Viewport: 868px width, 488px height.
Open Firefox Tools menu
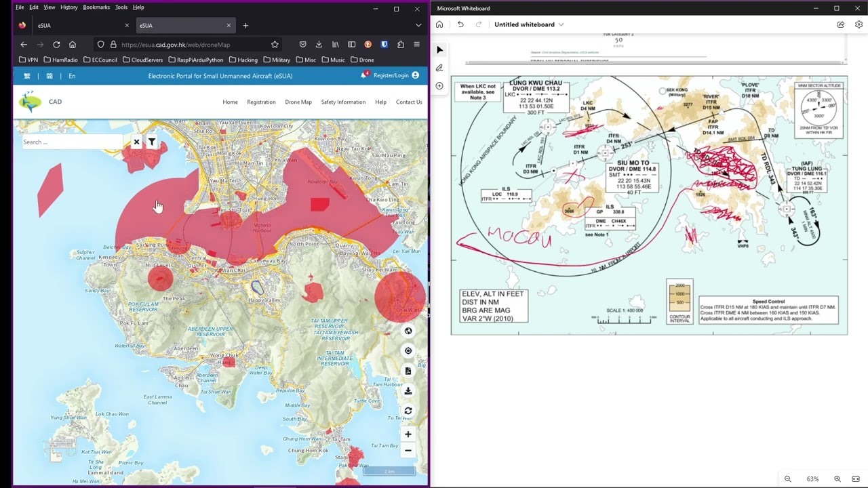click(x=121, y=7)
